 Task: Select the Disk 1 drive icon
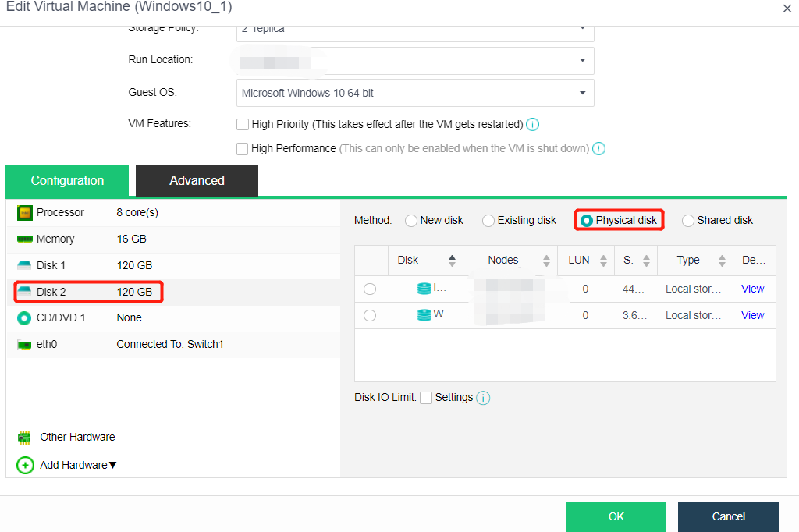[x=25, y=265]
